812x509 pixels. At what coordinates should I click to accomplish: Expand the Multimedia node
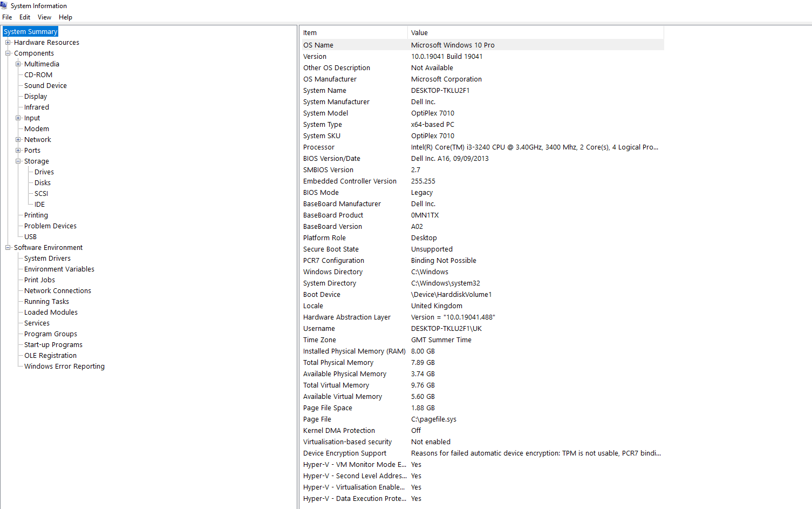click(18, 64)
